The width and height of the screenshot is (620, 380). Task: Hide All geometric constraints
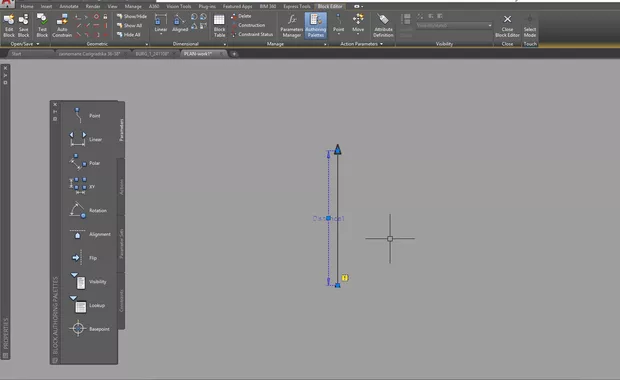129,34
